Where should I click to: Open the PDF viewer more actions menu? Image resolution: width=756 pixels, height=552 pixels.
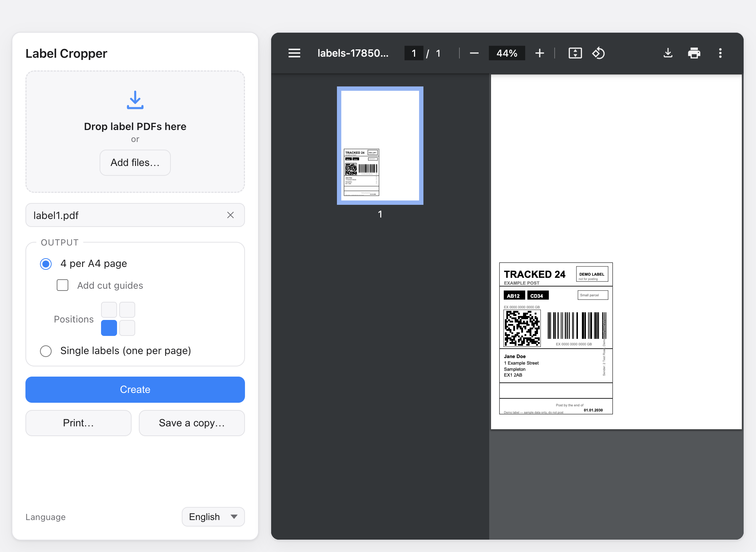[x=720, y=53]
